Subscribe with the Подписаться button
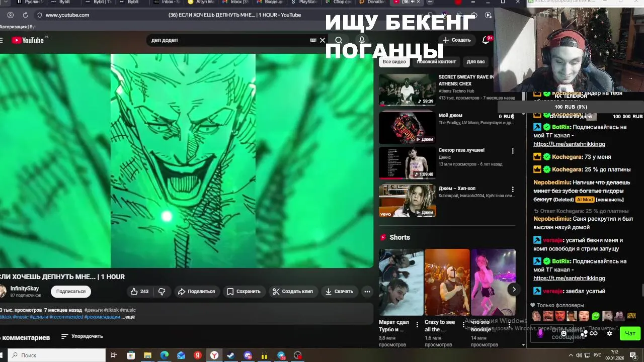 coord(71,292)
